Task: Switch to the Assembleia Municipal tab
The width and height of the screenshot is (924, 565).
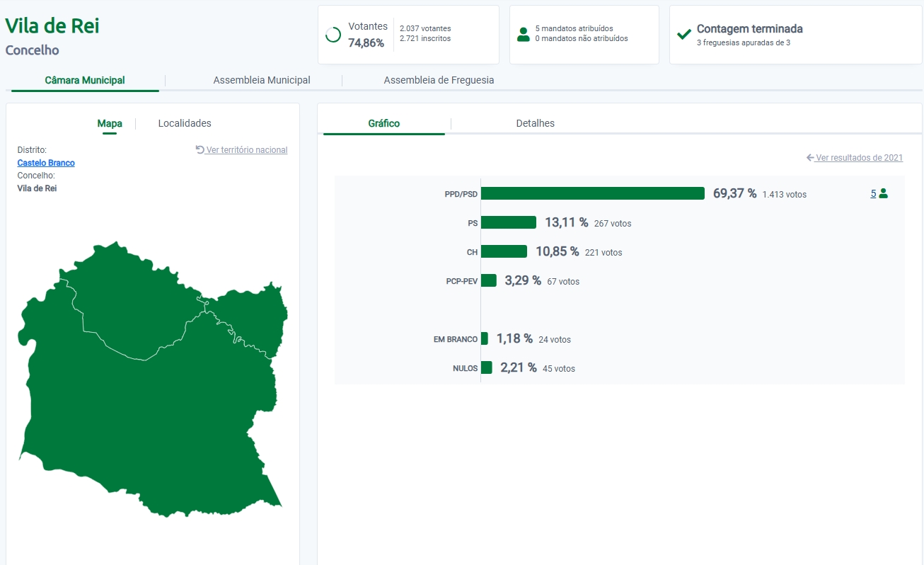Action: pos(262,81)
